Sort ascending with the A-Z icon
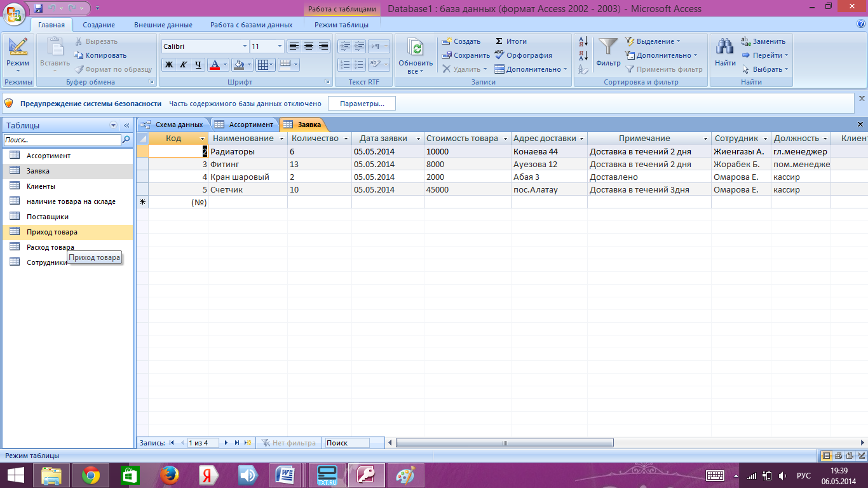The width and height of the screenshot is (868, 488). tap(583, 42)
